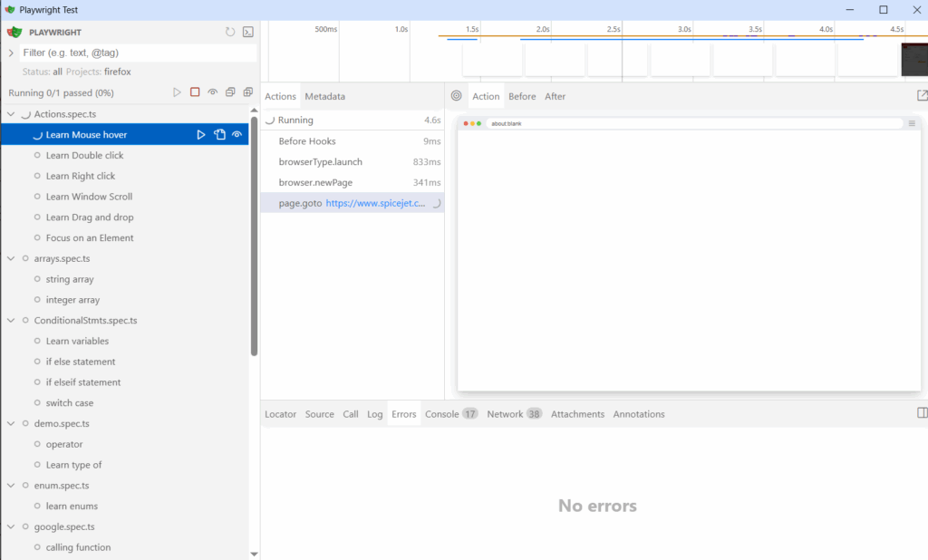Select the watch all tests eye icon
Screen dimensions: 928x560
[x=212, y=92]
